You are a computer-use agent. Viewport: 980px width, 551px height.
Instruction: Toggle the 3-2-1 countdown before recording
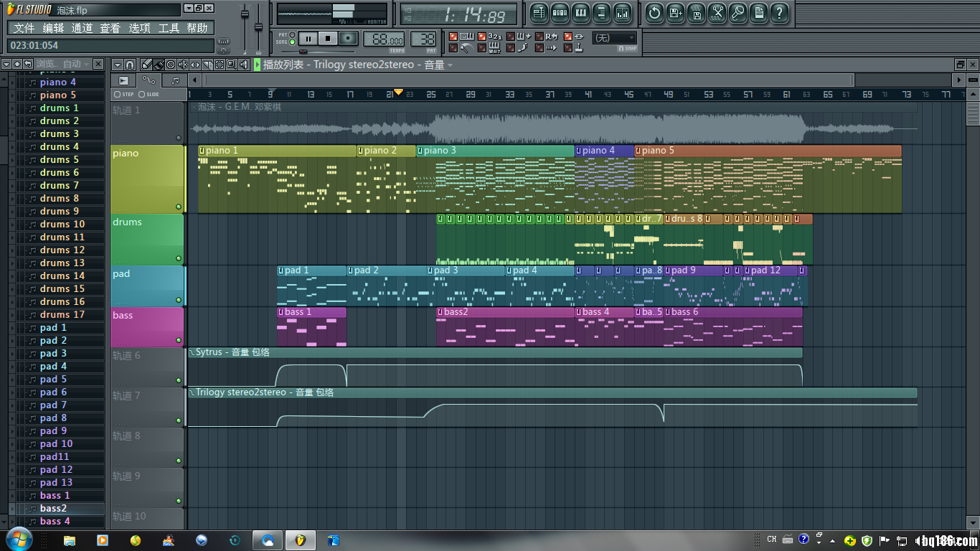[482, 36]
